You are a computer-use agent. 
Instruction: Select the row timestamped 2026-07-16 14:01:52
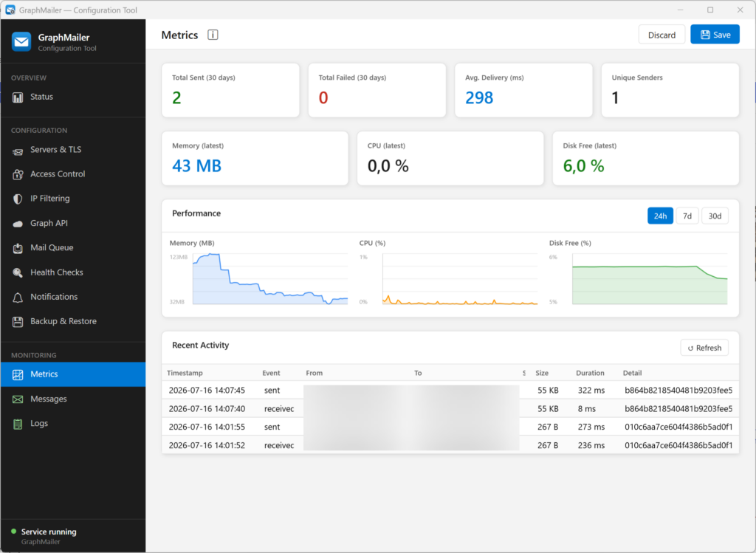(450, 445)
